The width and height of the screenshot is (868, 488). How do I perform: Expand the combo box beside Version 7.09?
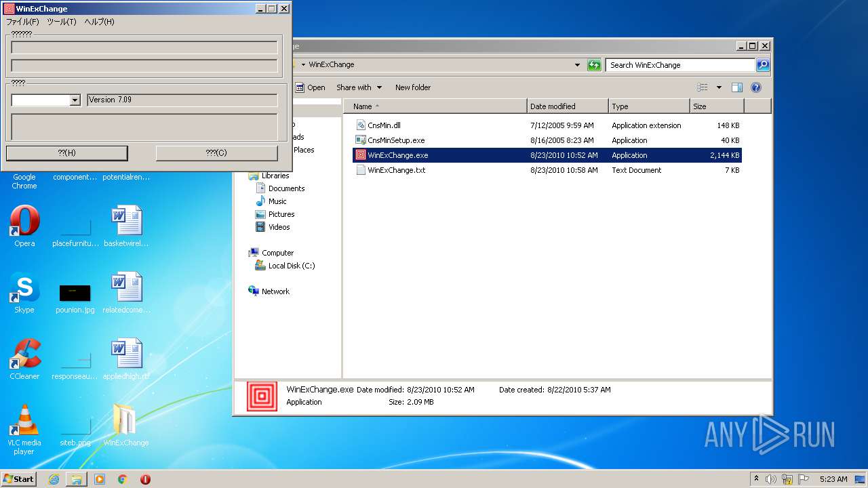[75, 100]
